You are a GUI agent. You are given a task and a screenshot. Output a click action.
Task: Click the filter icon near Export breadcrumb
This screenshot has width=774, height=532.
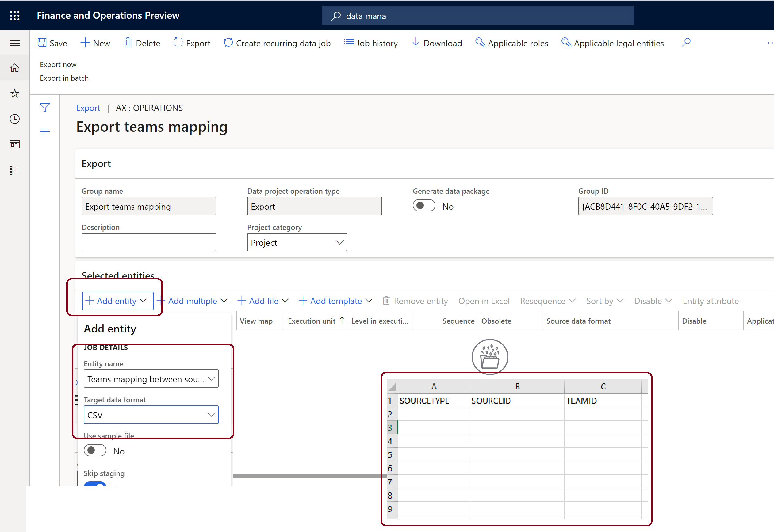point(46,108)
